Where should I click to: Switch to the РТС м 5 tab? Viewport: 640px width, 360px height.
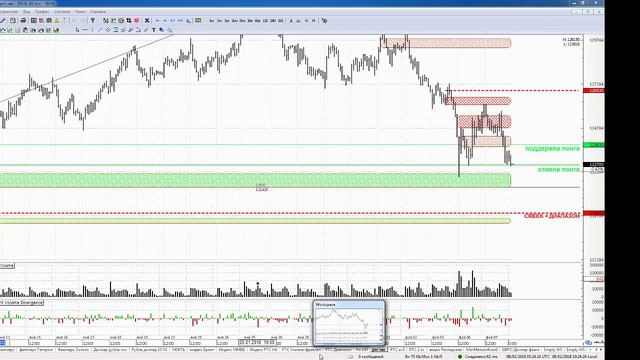(397, 350)
